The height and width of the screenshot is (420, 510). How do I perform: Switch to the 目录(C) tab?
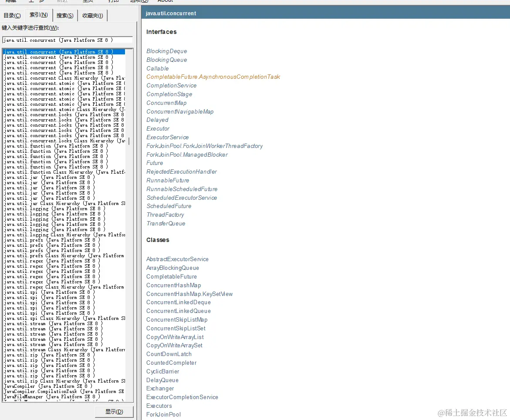12,15
